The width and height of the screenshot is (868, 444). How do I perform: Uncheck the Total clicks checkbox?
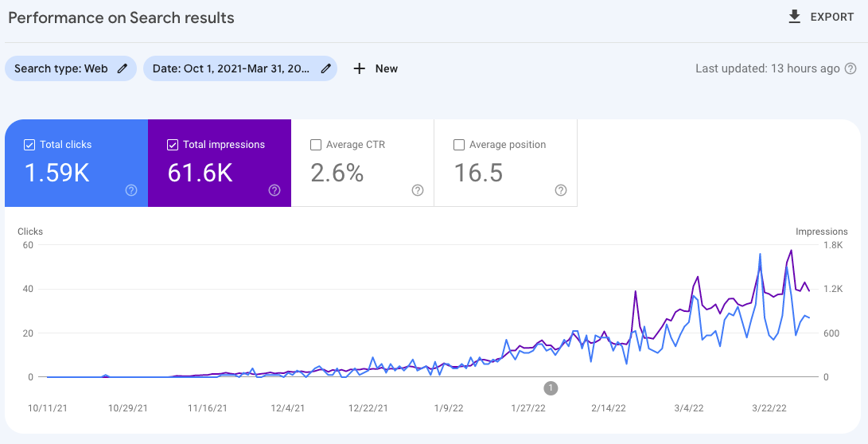[x=29, y=145]
